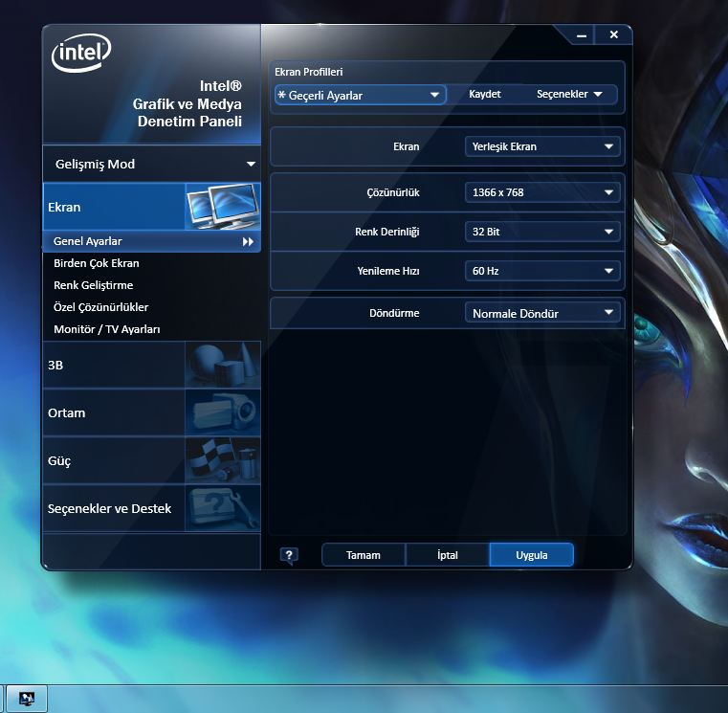Open the 60 Hz refresh rate dropdown
728x713 pixels.
point(542,271)
